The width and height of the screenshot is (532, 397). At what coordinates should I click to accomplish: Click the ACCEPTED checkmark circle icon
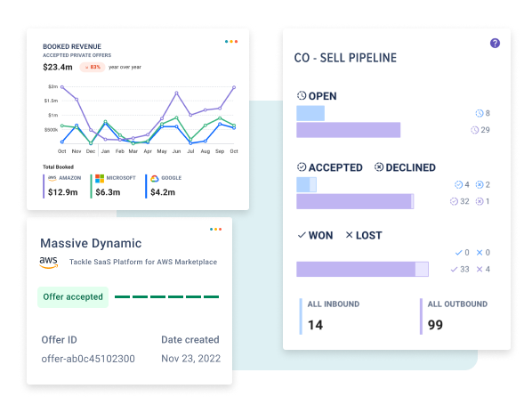302,167
